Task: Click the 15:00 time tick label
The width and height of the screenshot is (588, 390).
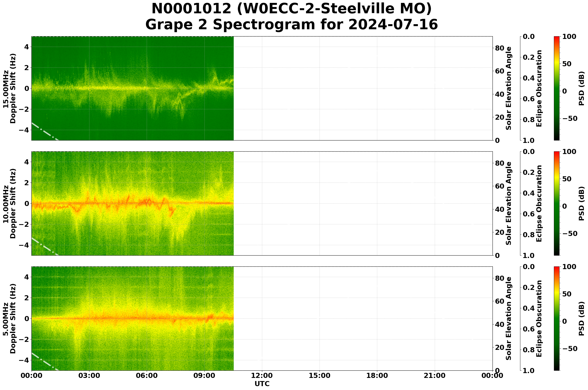Action: (x=319, y=375)
